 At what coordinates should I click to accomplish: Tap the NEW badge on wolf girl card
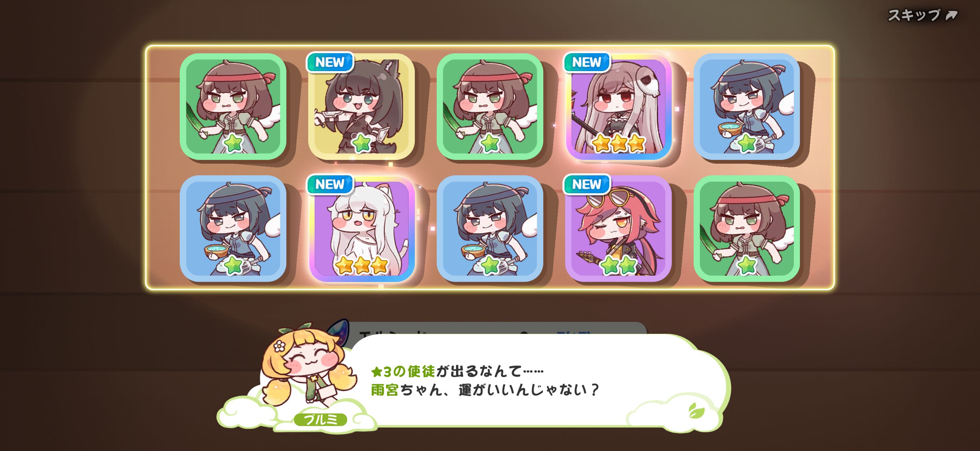pyautogui.click(x=330, y=62)
